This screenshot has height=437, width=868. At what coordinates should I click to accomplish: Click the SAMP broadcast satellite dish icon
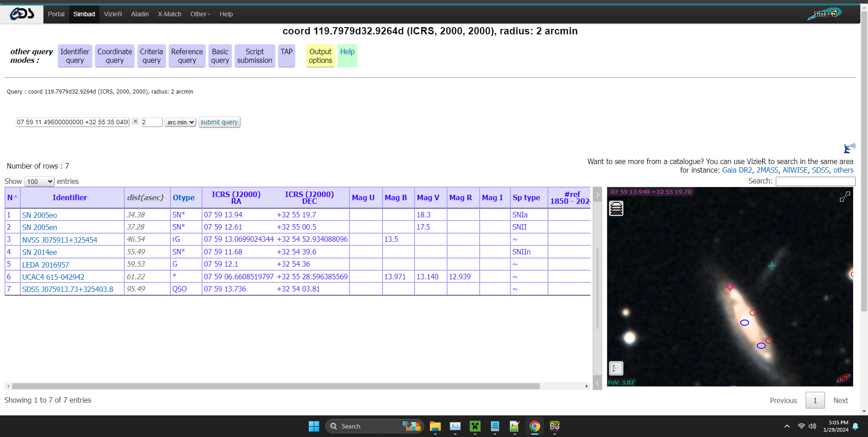point(849,148)
